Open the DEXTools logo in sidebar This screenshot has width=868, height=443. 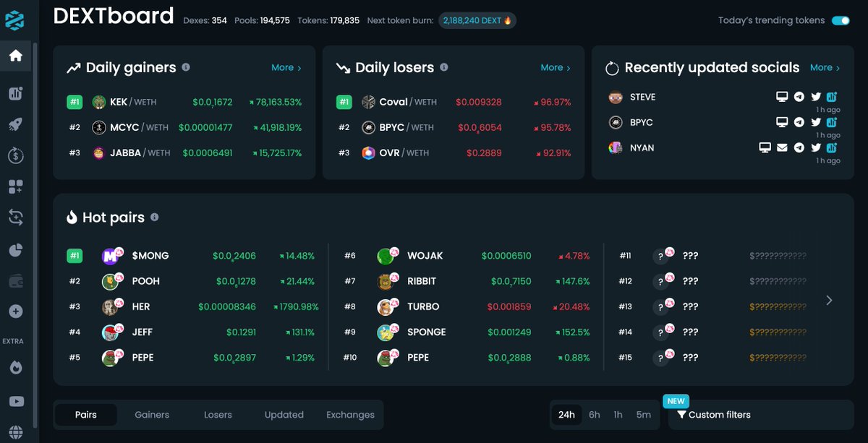[x=15, y=19]
